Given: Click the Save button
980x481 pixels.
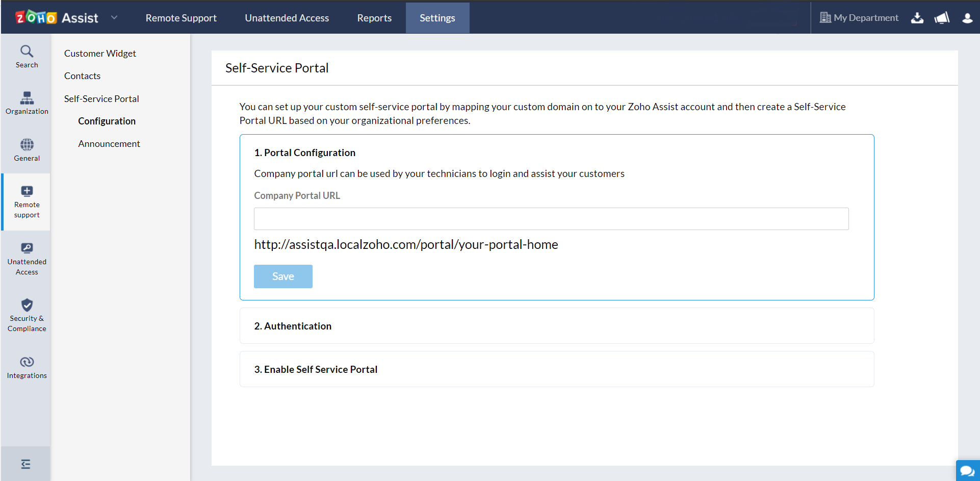Looking at the screenshot, I should (x=283, y=276).
